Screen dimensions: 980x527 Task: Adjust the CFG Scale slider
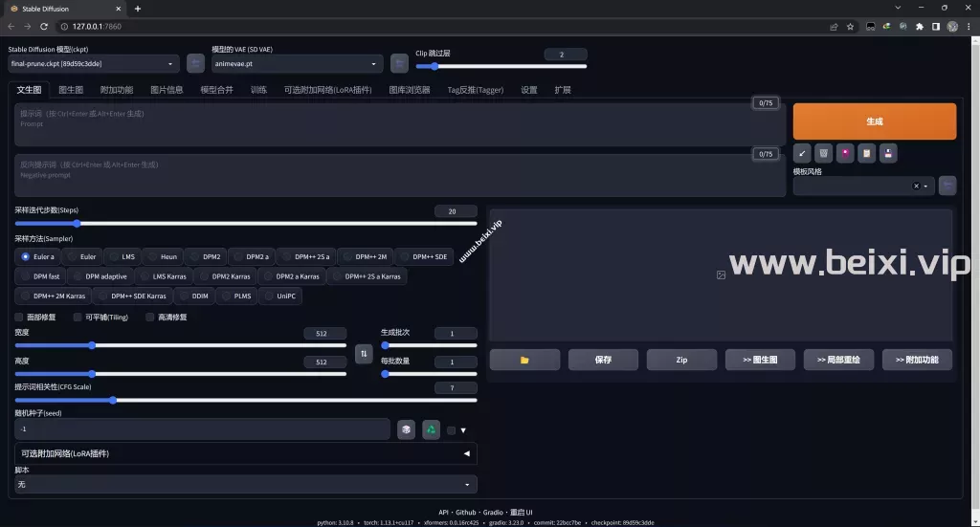click(x=246, y=400)
